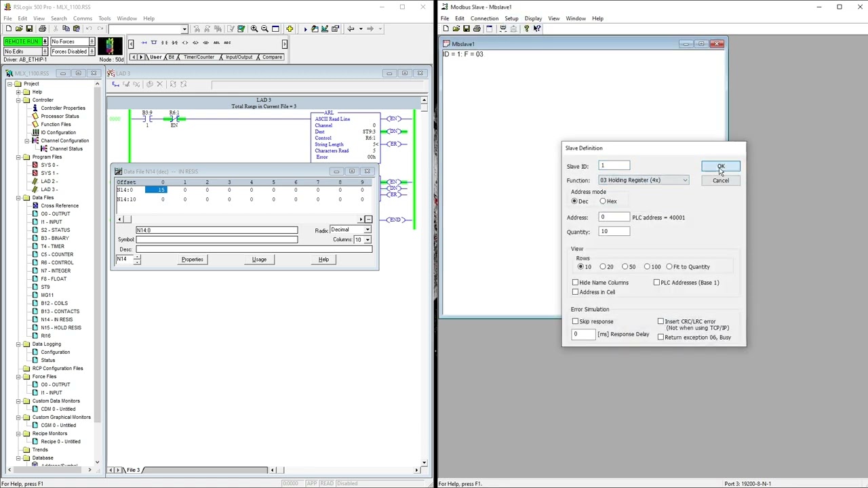868x488 pixels.
Task: Click the Copy icon in RSLogix toolbar
Action: pos(66,28)
